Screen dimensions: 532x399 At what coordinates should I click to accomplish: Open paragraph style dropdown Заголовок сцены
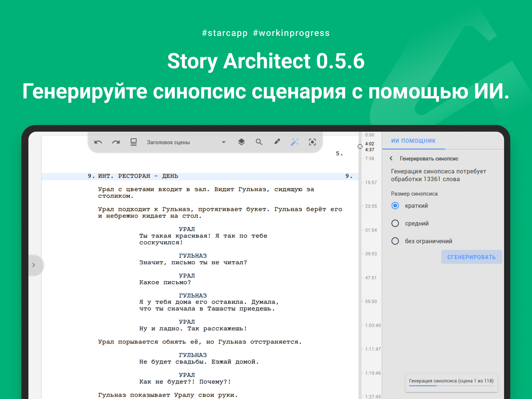coord(186,142)
